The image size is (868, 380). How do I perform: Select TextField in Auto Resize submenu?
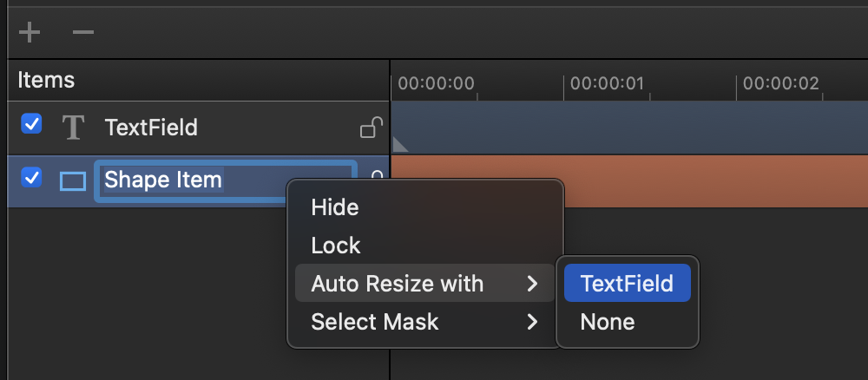point(628,283)
